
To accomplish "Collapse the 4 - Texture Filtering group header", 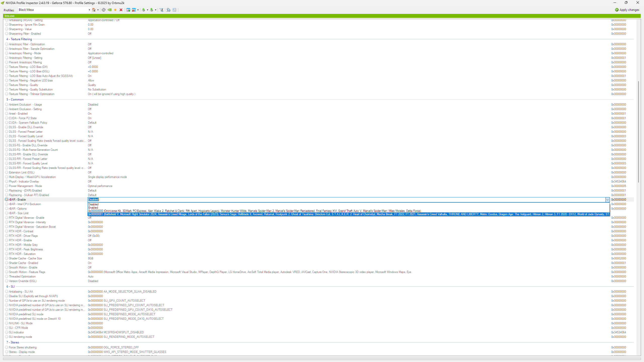I will tap(19, 39).
